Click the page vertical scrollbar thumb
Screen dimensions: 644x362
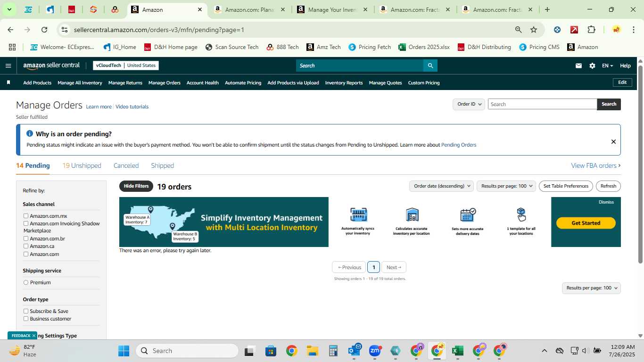pos(640,164)
